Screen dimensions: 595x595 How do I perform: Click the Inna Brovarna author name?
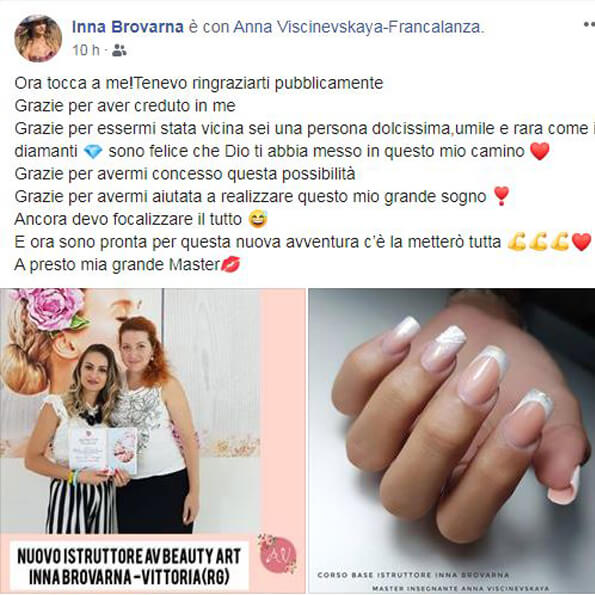tap(128, 27)
